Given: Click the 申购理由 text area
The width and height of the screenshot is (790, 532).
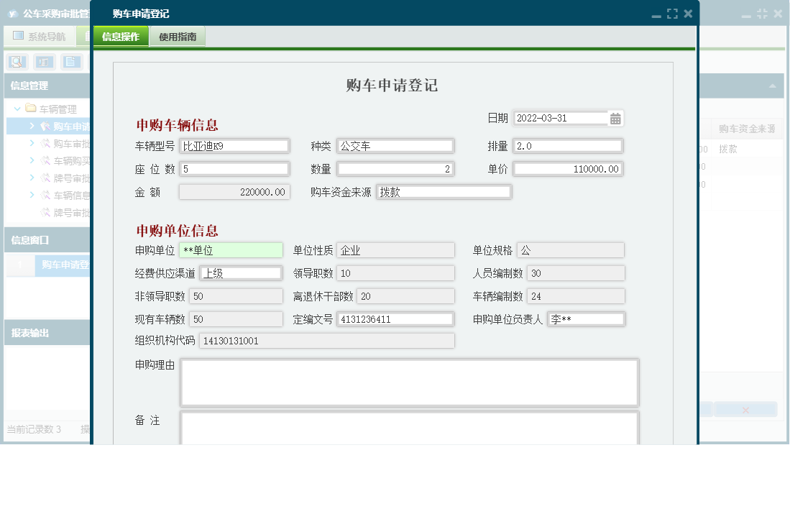Looking at the screenshot, I should 409,382.
